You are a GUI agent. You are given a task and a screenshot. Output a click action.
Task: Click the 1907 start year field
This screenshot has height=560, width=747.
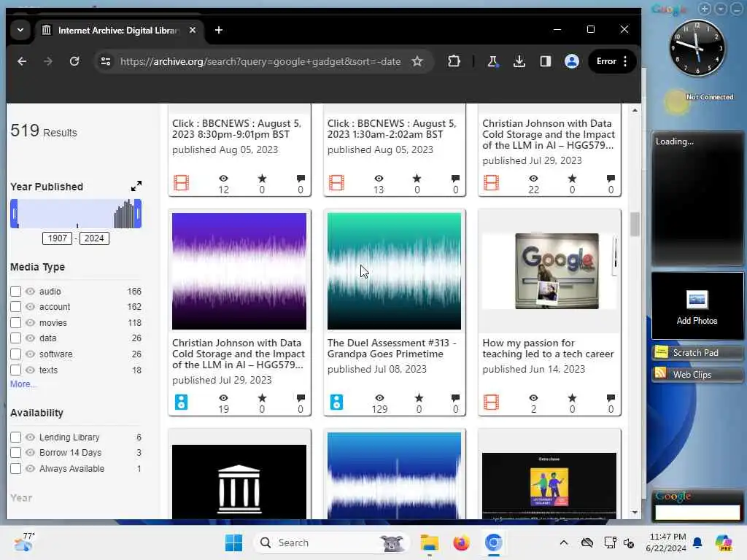click(x=57, y=238)
